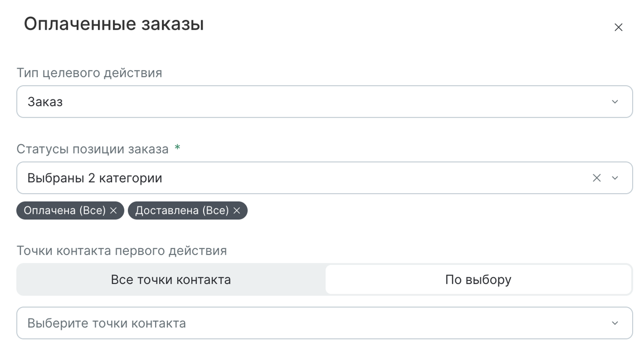This screenshot has height=362, width=644.
Task: Click the green required-field asterisk
Action: click(x=177, y=148)
